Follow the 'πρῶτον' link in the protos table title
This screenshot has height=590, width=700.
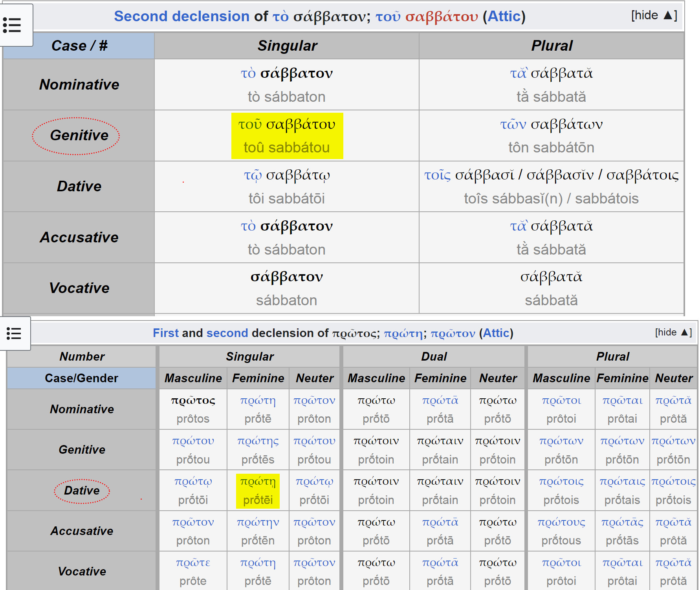[453, 333]
